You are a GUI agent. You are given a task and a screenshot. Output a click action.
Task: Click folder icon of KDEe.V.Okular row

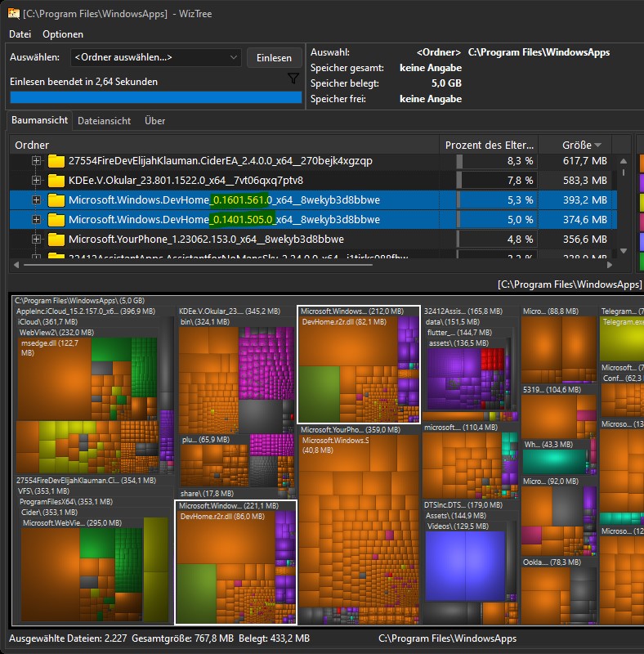(56, 180)
